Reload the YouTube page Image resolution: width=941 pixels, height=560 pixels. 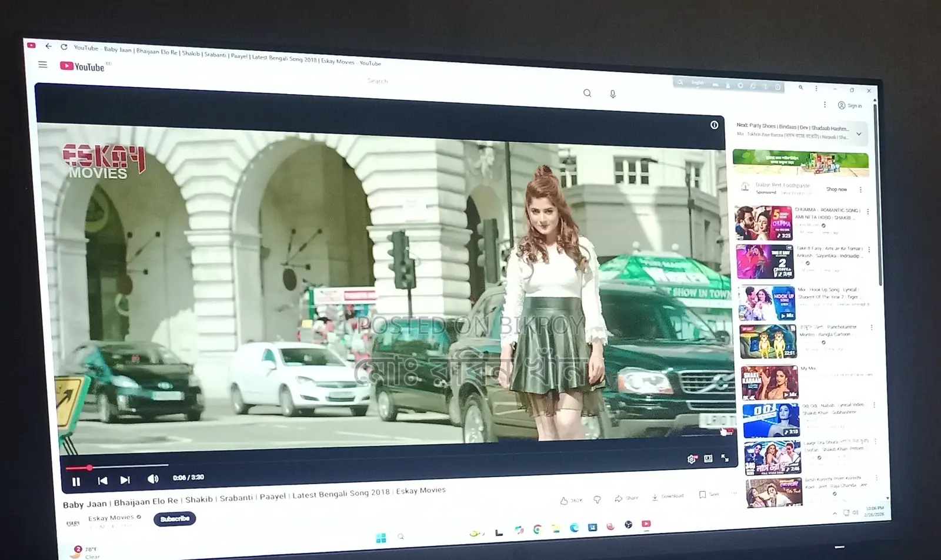64,47
